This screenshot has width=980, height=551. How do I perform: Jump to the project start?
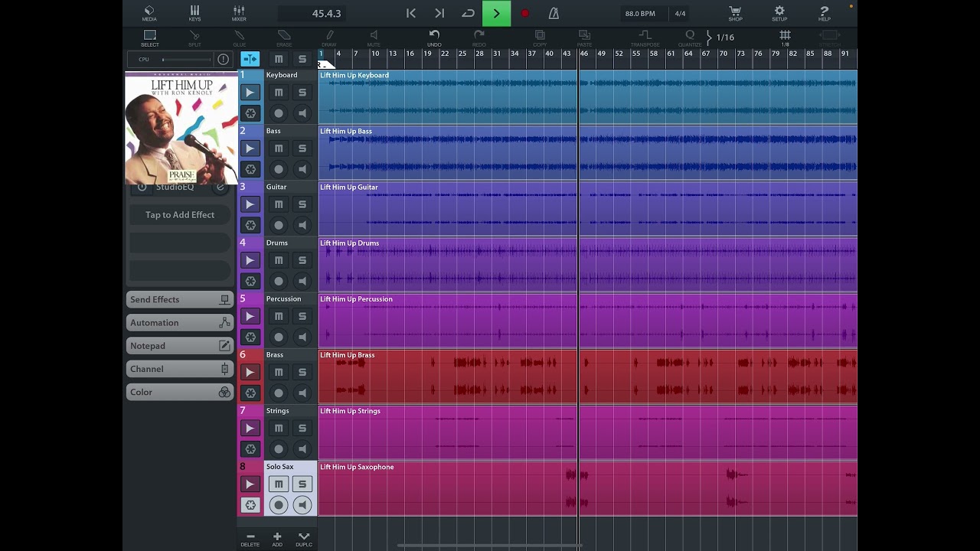pyautogui.click(x=411, y=13)
